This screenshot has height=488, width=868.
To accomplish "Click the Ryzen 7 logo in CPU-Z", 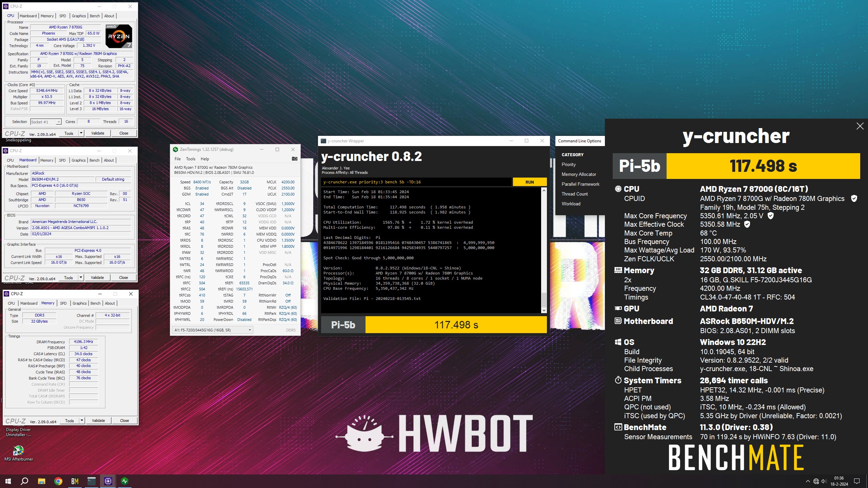I will [x=119, y=36].
